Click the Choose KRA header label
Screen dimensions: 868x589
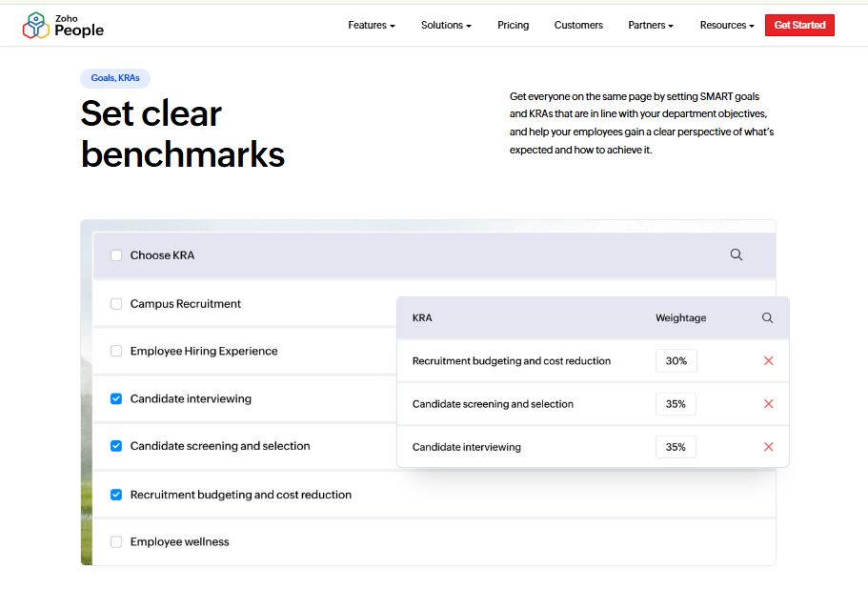(162, 255)
